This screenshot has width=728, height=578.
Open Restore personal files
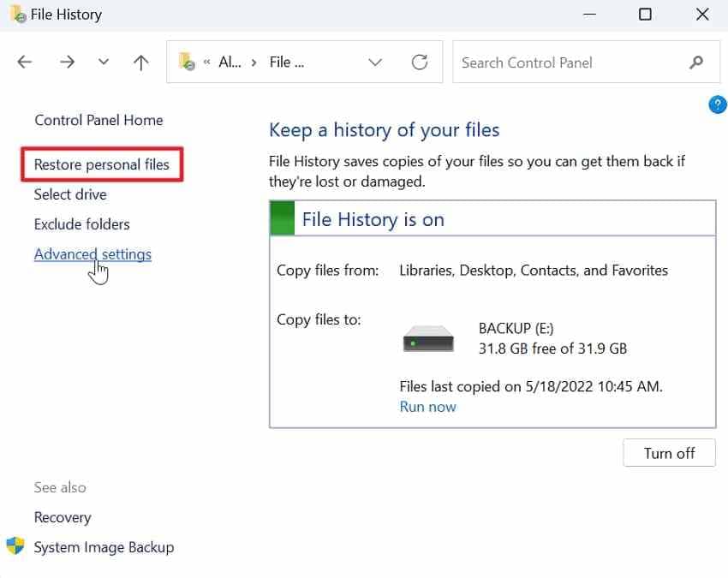point(102,164)
